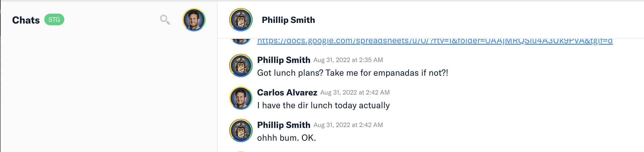
Task: Click timestamp Aug 31, 2022 at 2:35 AM
Action: point(348,60)
